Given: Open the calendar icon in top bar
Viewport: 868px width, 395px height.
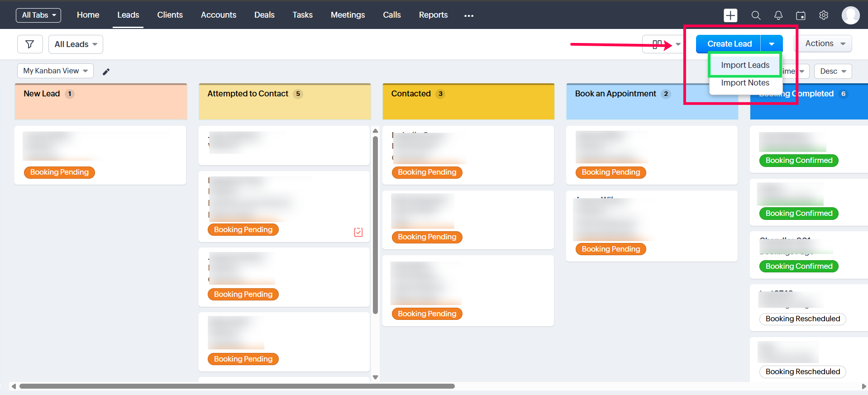Looking at the screenshot, I should coord(801,15).
